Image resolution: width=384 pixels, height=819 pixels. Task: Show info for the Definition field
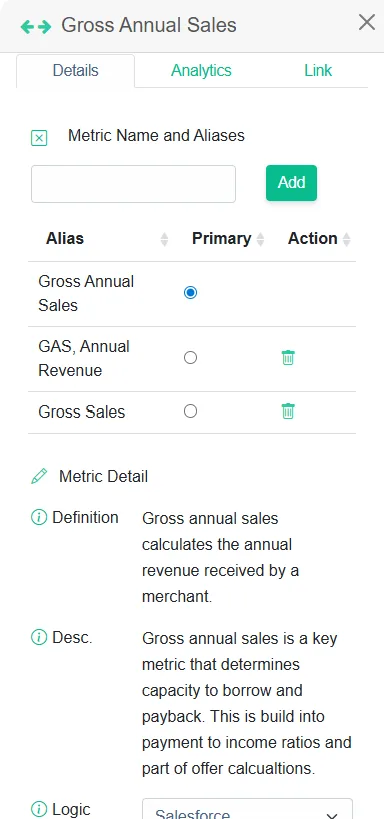pyautogui.click(x=39, y=518)
